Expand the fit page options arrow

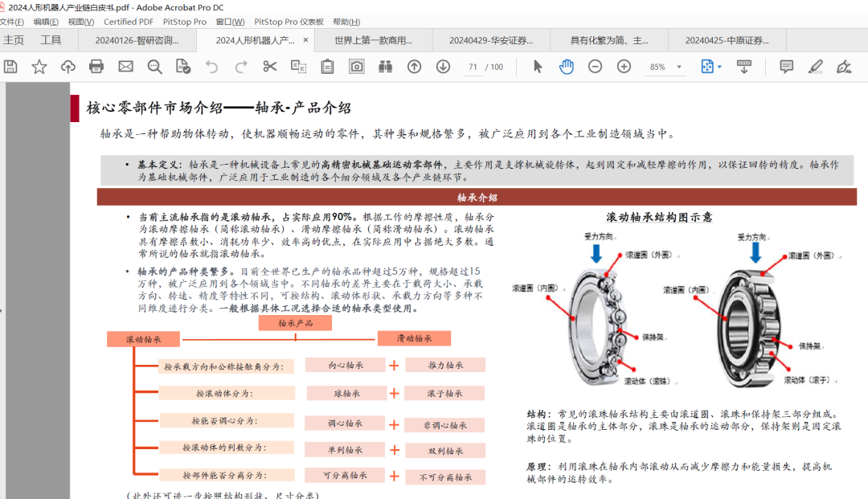click(x=719, y=67)
